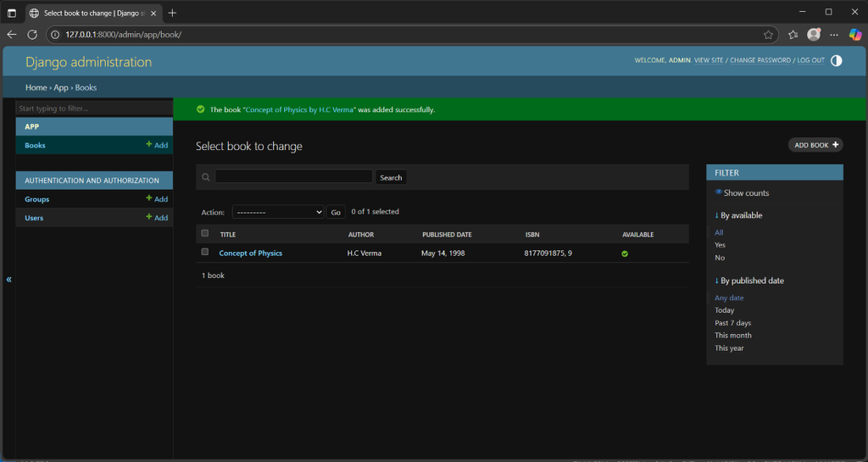Open the tab actions icon at top left
The width and height of the screenshot is (868, 462).
tap(12, 13)
